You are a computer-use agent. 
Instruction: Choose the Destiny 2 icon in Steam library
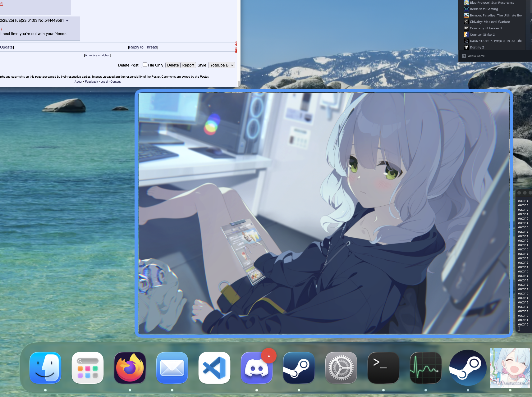466,47
